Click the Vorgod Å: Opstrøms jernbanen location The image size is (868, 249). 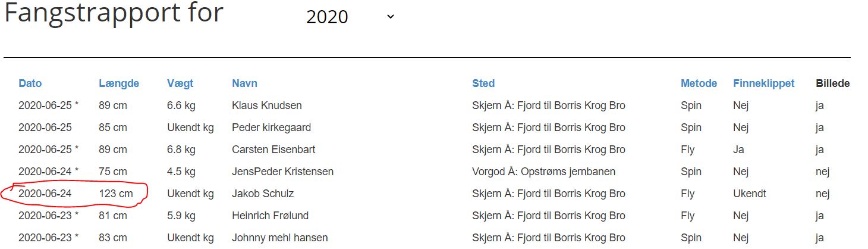[543, 172]
